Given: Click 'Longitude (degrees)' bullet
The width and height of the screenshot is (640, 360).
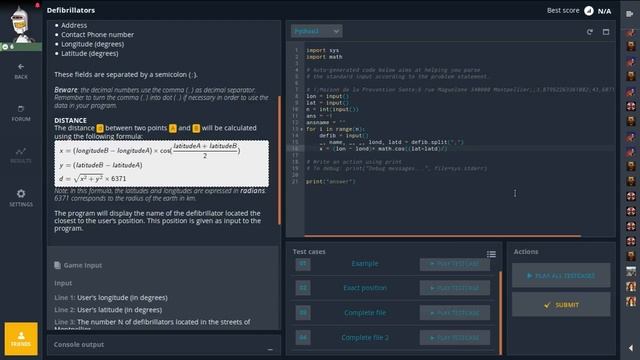Looking at the screenshot, I should (x=92, y=44).
